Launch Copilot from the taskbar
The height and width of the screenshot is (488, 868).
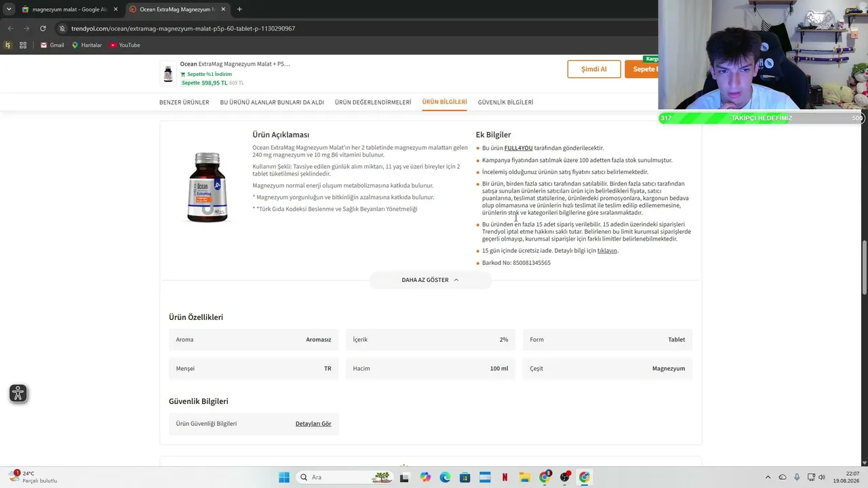[425, 477]
